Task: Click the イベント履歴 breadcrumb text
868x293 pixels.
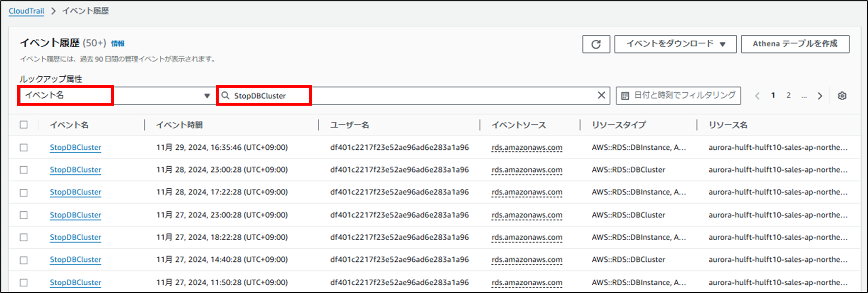Action: pyautogui.click(x=86, y=11)
